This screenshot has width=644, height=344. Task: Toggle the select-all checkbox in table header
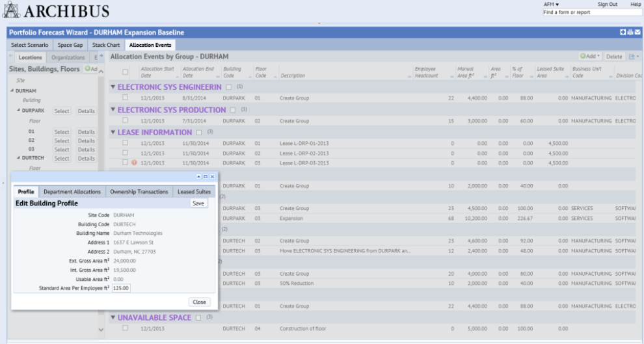(126, 72)
